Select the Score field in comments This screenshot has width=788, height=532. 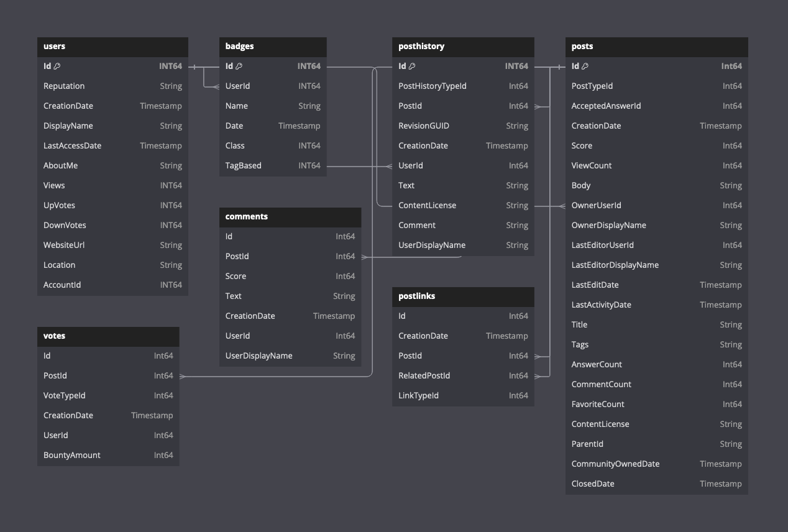pos(290,276)
